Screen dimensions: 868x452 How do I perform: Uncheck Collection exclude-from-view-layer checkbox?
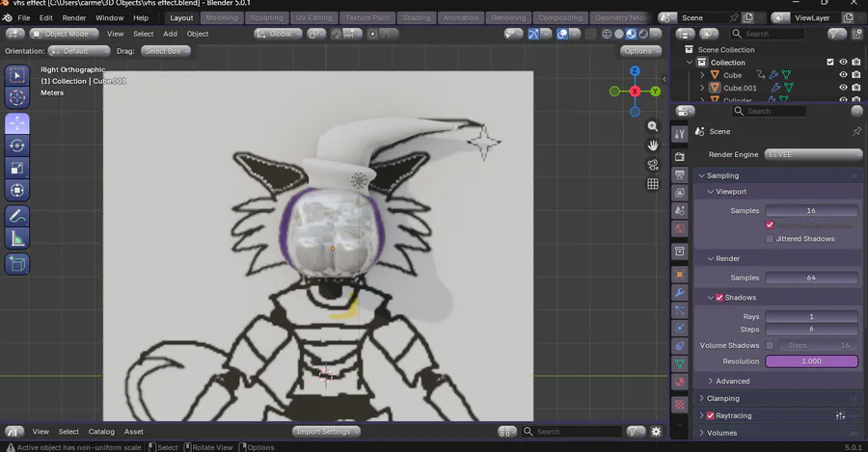(829, 62)
